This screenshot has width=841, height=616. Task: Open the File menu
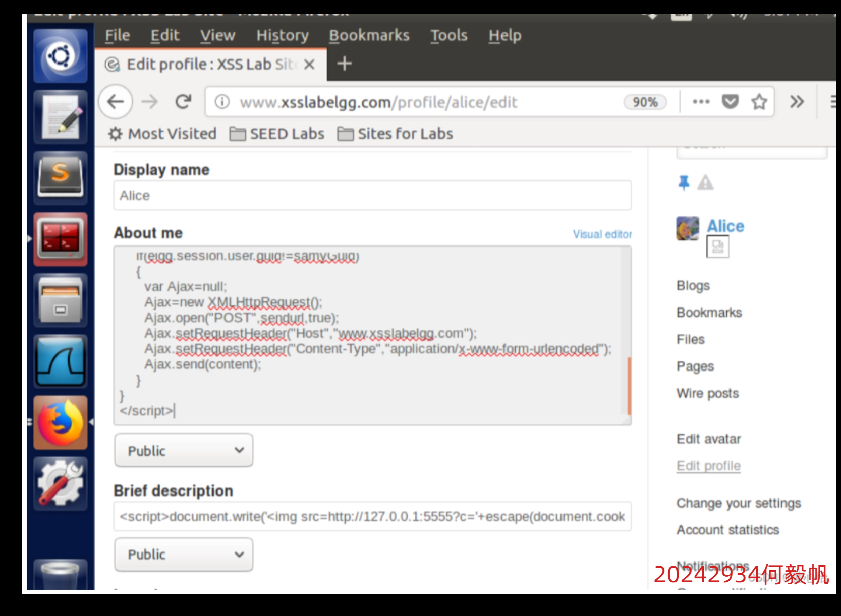118,35
